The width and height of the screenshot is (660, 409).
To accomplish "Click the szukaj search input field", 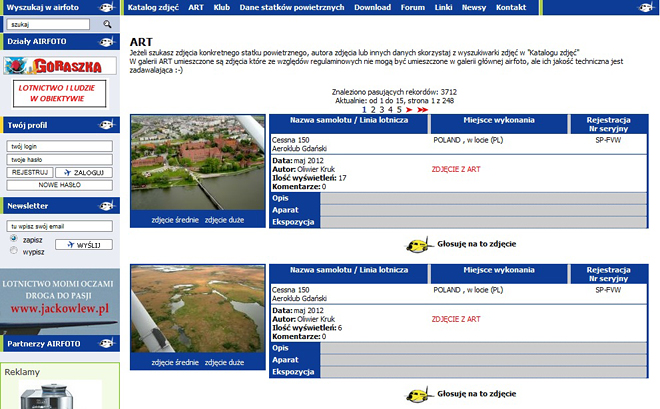I will tap(48, 24).
